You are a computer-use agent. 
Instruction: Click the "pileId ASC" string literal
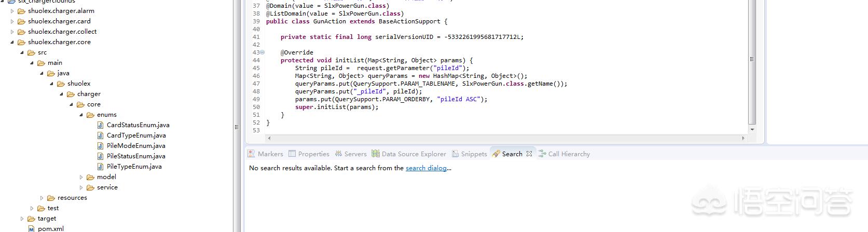(x=460, y=99)
